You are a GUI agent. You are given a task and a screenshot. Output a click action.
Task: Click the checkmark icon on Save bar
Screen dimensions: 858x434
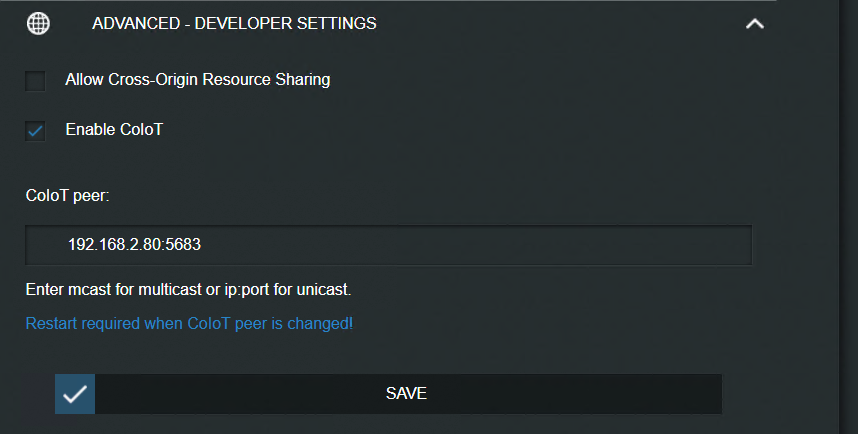click(x=75, y=394)
